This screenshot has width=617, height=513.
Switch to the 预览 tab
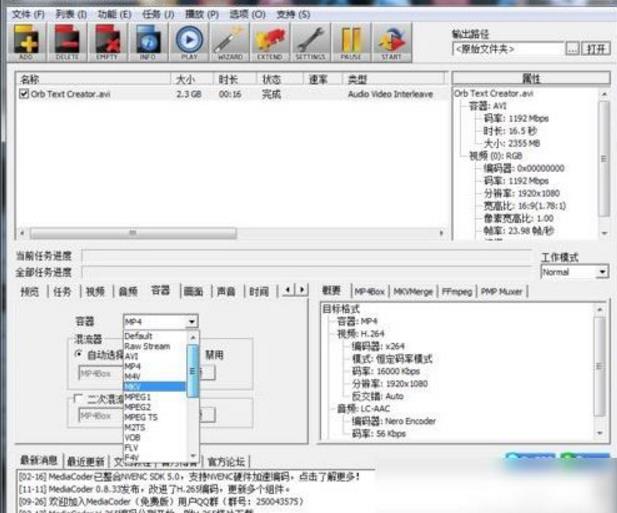(x=30, y=292)
